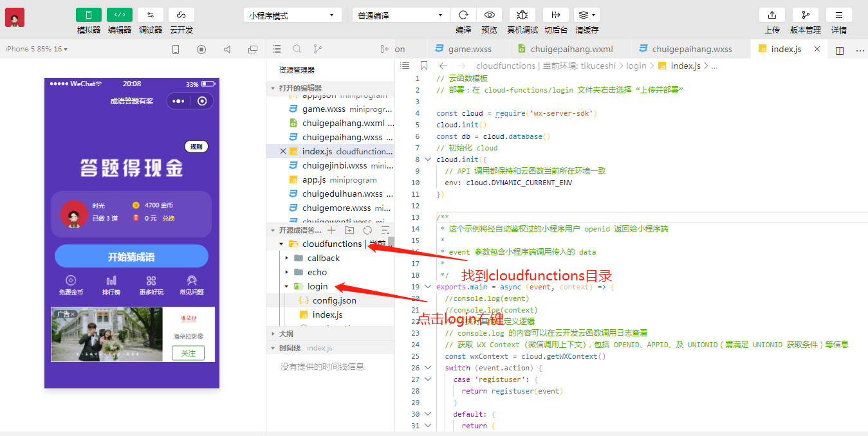The height and width of the screenshot is (436, 868).
Task: Open app.js miniprogram in open editors
Action: tap(331, 179)
